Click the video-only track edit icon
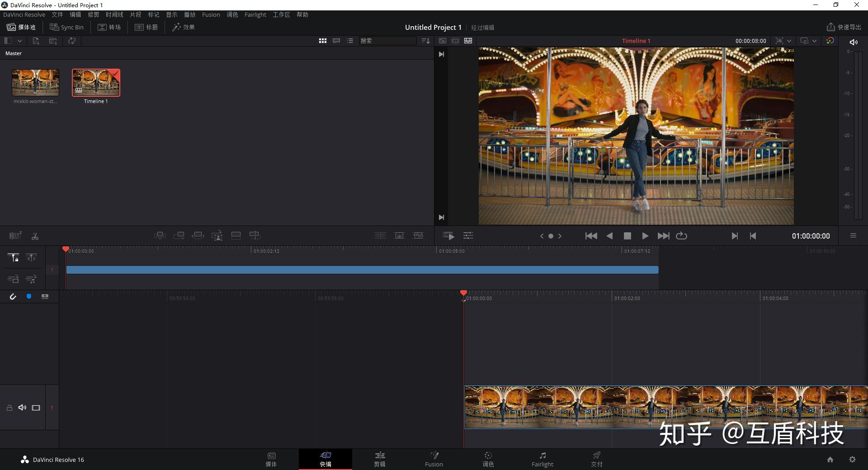The height and width of the screenshot is (470, 868). pos(13,279)
